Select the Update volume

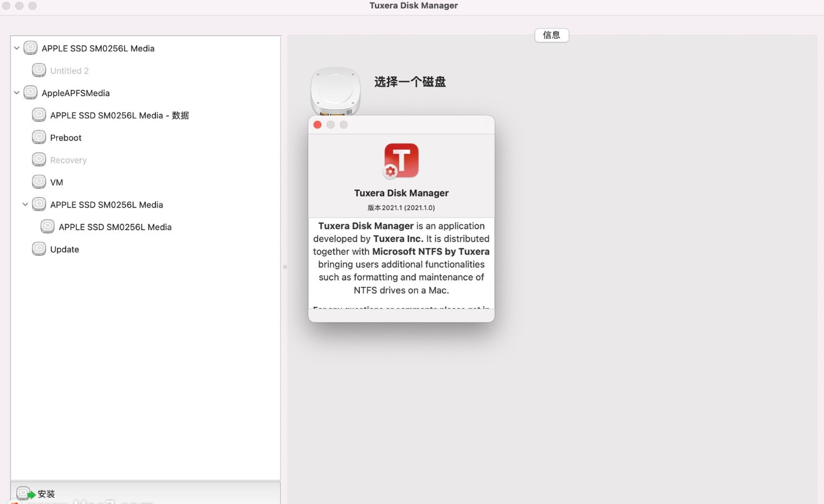[x=64, y=250]
